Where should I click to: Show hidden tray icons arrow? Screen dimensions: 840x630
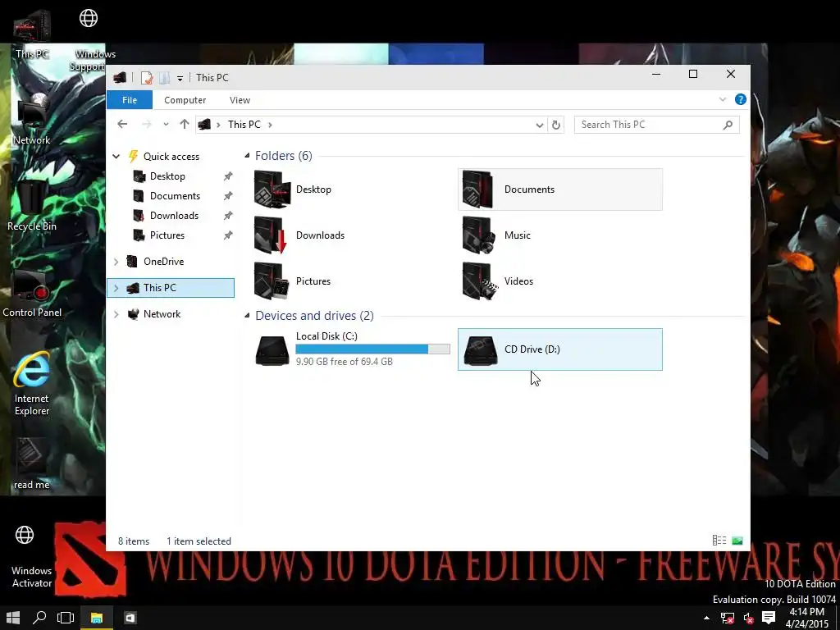pyautogui.click(x=706, y=619)
